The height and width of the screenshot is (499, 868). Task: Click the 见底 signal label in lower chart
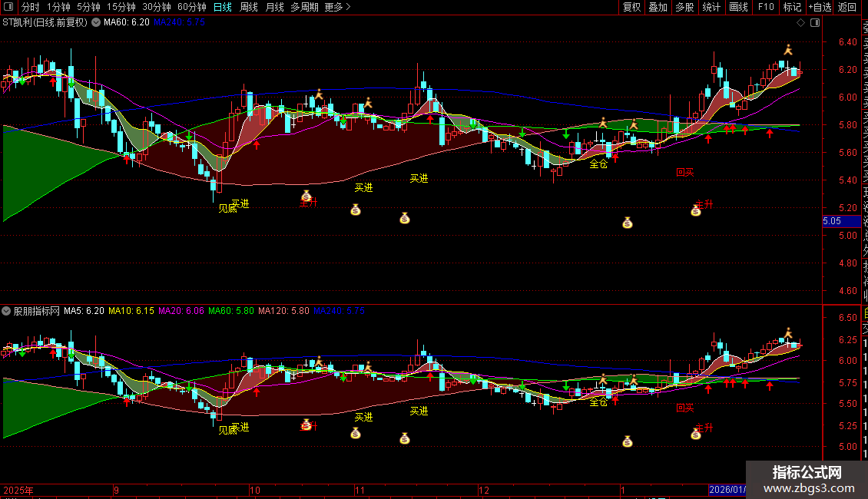tap(227, 431)
